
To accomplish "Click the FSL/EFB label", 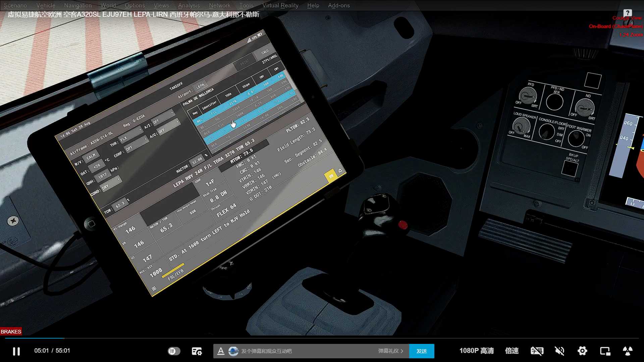I will (x=175, y=275).
